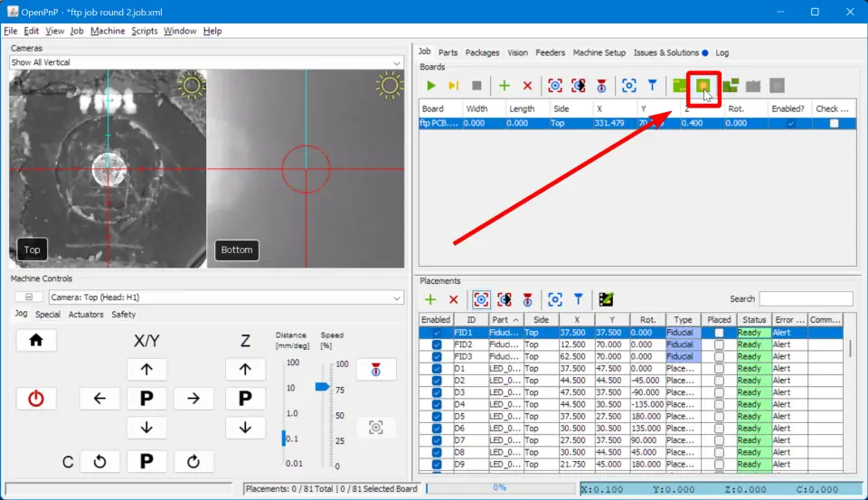The width and height of the screenshot is (868, 500).
Task: Click the highlighted panel fiducial check icon
Action: pyautogui.click(x=703, y=85)
